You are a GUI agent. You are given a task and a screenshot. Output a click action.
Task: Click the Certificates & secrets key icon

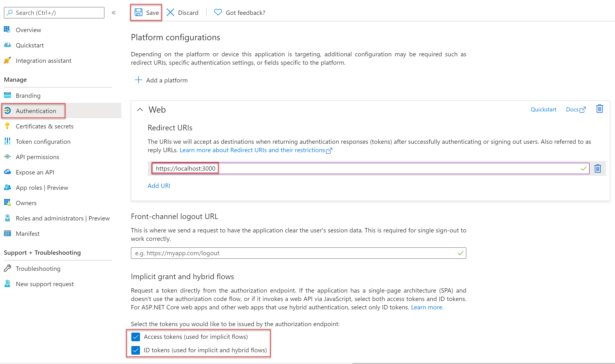[x=7, y=126]
